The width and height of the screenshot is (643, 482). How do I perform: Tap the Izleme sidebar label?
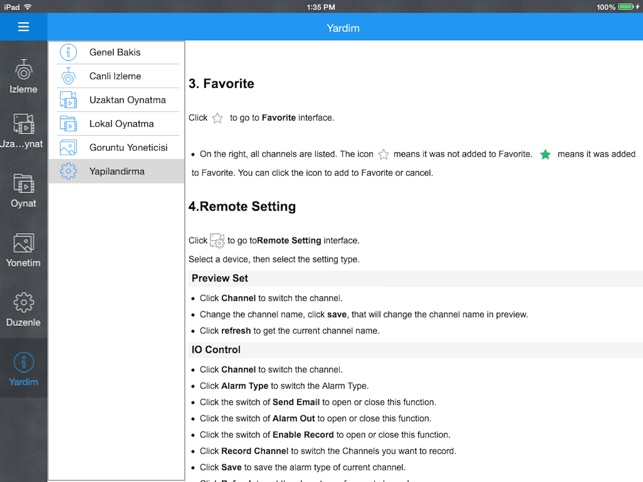pos(23,89)
